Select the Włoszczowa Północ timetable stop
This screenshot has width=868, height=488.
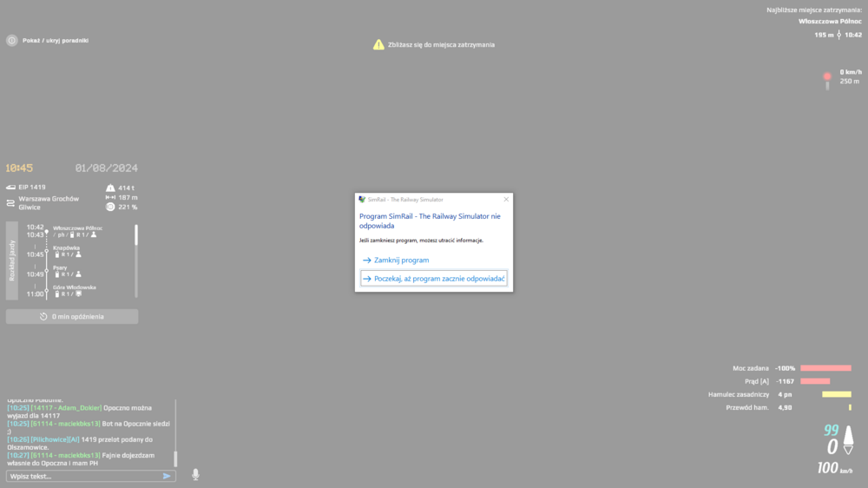pos(77,228)
